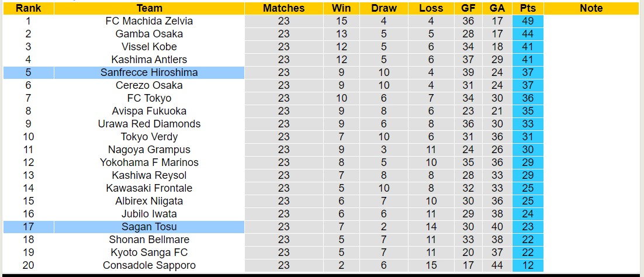Click the Note column header
The height and width of the screenshot is (277, 644).
coord(591,8)
